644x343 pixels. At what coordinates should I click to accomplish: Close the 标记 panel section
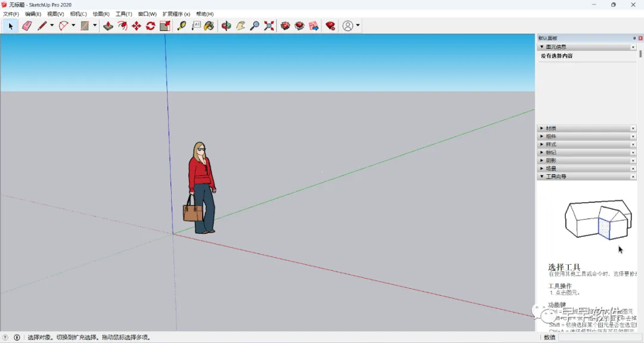click(633, 152)
